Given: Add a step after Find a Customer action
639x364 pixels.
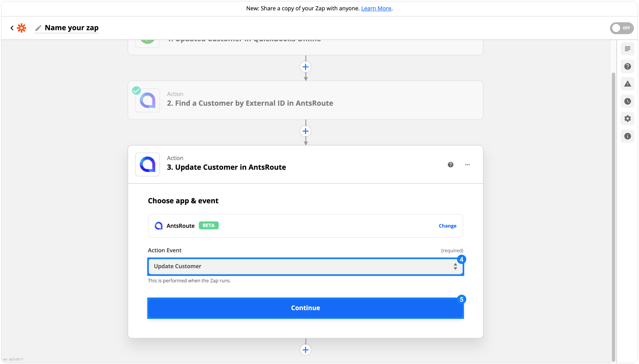Looking at the screenshot, I should (306, 131).
